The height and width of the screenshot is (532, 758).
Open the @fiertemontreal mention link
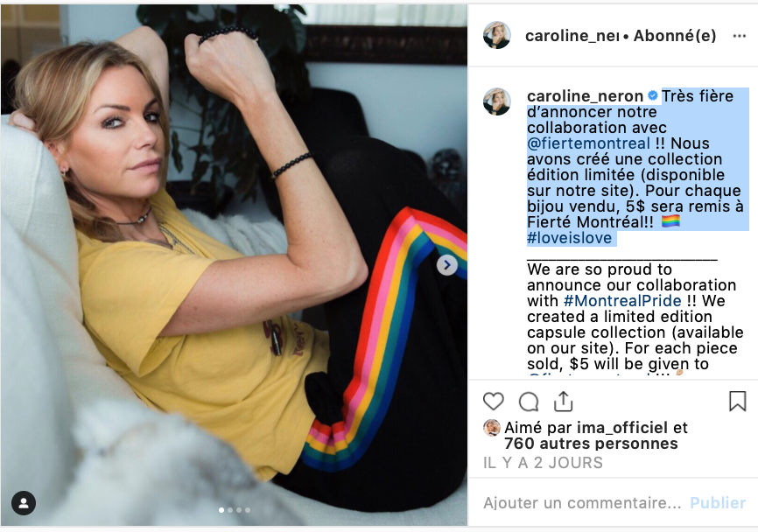(588, 143)
